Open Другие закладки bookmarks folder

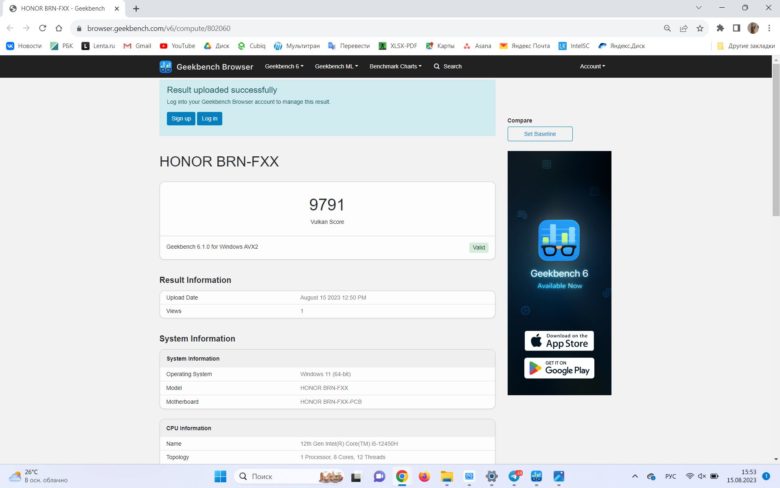click(745, 46)
